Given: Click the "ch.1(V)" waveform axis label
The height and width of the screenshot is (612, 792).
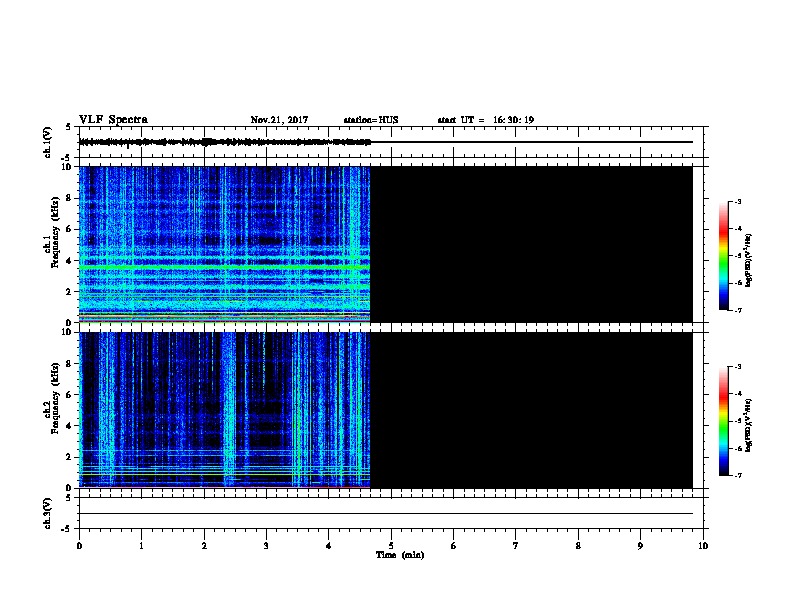Looking at the screenshot, I should (x=47, y=142).
